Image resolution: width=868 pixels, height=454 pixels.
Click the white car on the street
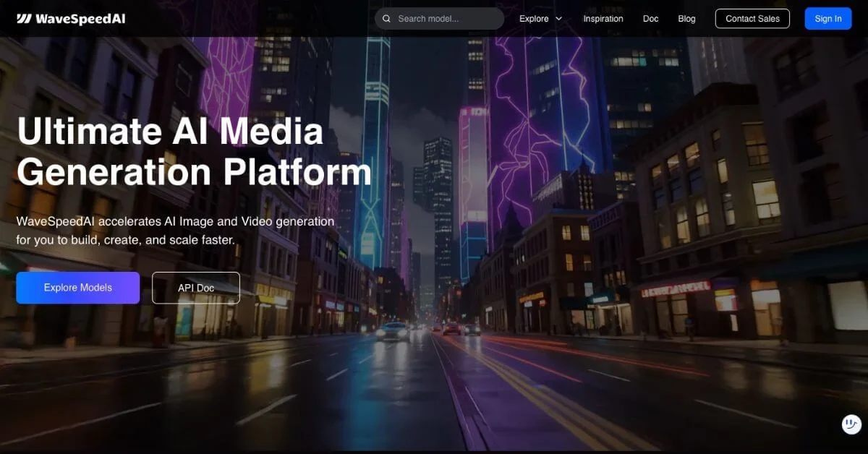click(393, 330)
